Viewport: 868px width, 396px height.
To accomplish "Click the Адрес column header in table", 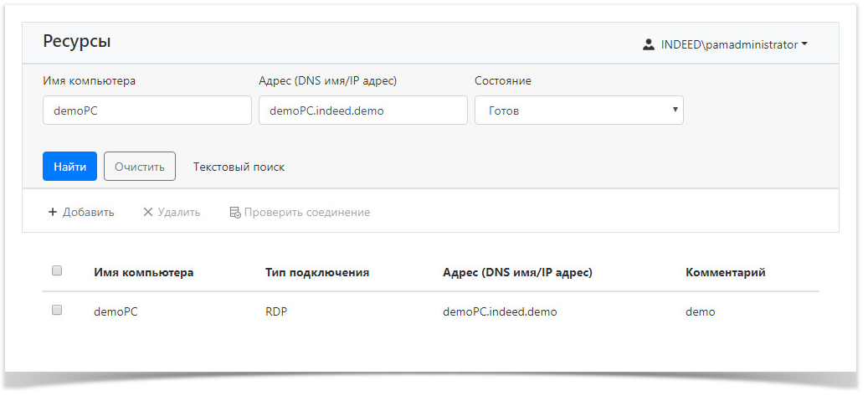I will (517, 272).
